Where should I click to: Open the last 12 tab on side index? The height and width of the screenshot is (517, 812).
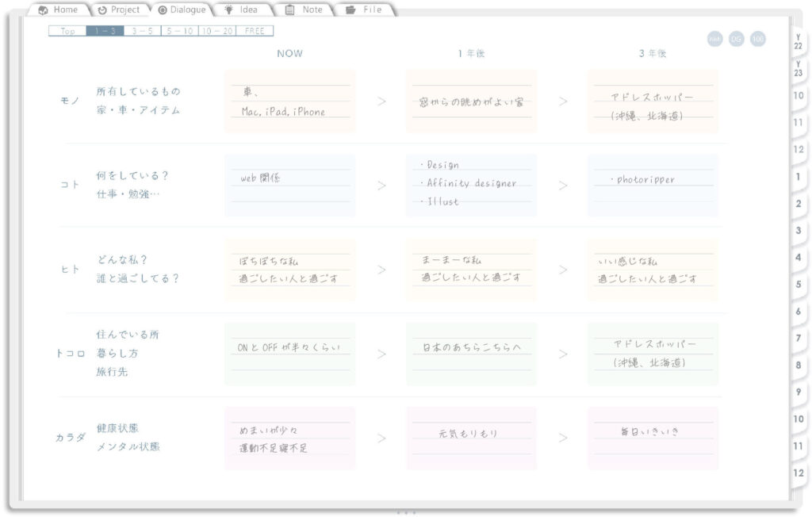click(798, 473)
